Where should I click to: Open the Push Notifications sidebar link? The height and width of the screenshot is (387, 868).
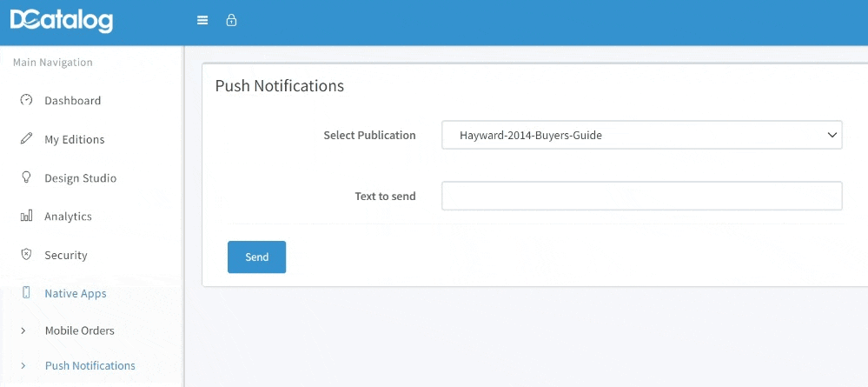click(x=90, y=365)
